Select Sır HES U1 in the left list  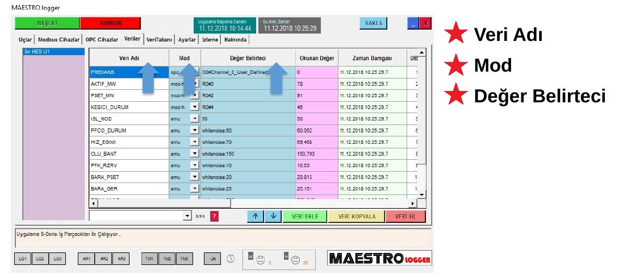point(54,52)
